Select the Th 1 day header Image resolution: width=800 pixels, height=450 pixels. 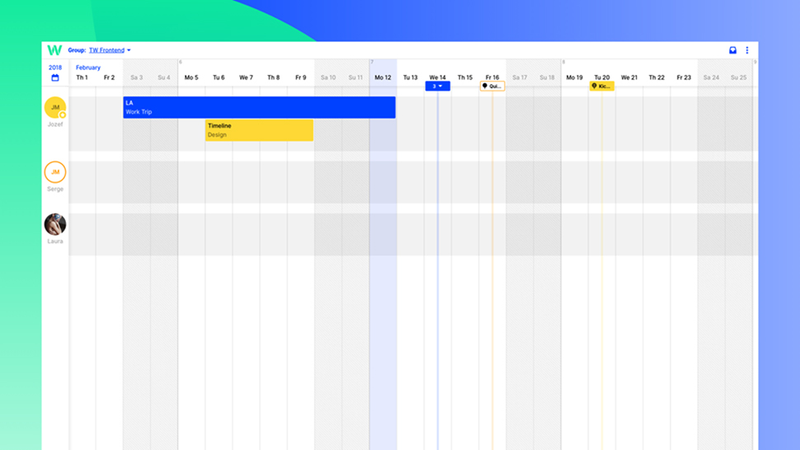click(x=82, y=78)
